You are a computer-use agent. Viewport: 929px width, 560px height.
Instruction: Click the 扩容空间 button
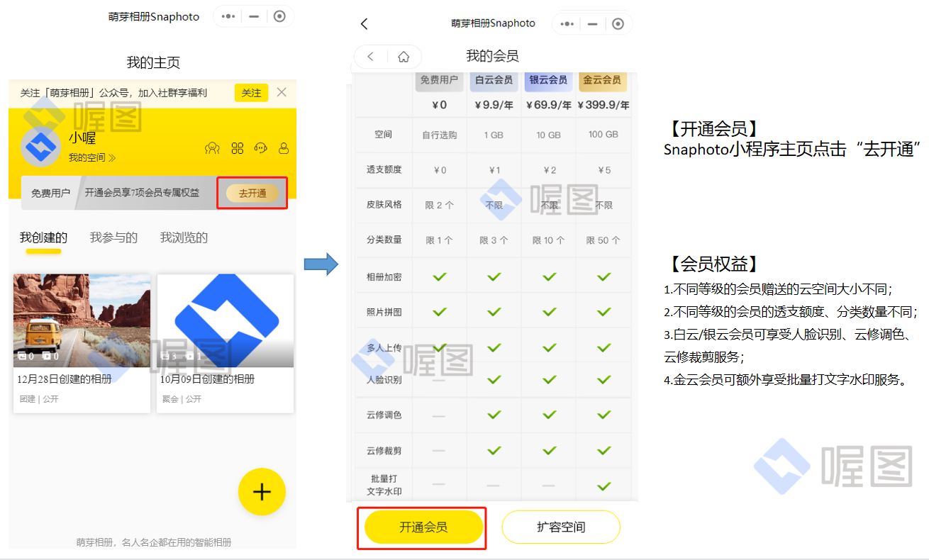561,527
